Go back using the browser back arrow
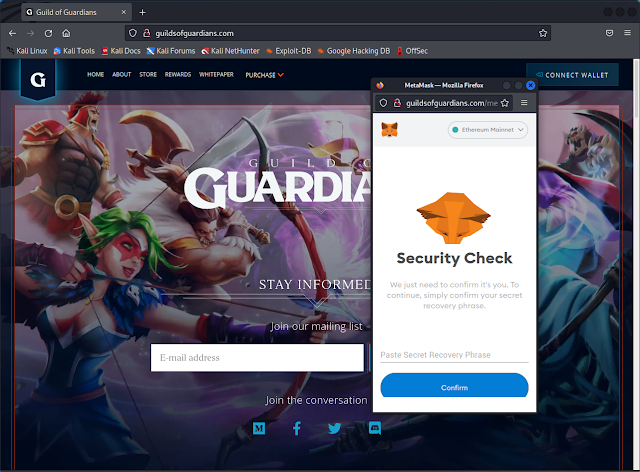The image size is (640, 472). (13, 33)
